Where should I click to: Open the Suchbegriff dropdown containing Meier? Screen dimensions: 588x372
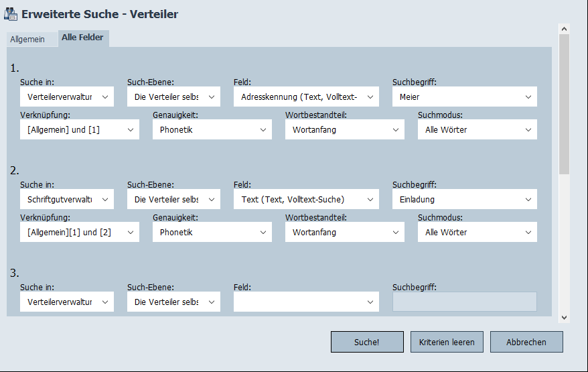click(x=464, y=97)
